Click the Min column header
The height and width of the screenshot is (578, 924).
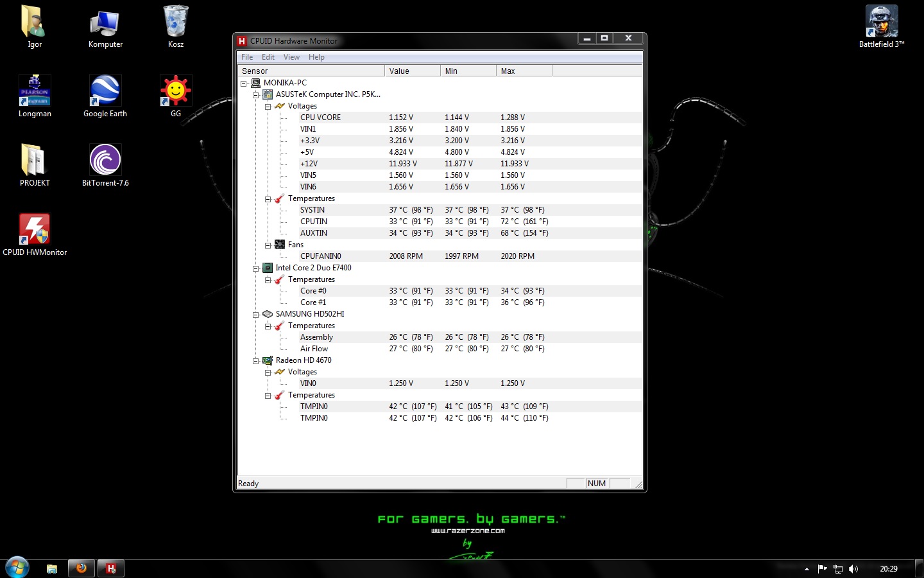468,71
